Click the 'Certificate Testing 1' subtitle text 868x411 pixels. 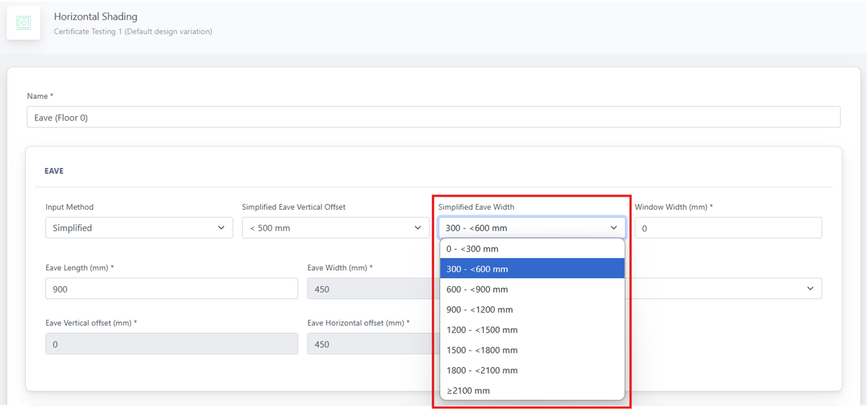pos(133,32)
